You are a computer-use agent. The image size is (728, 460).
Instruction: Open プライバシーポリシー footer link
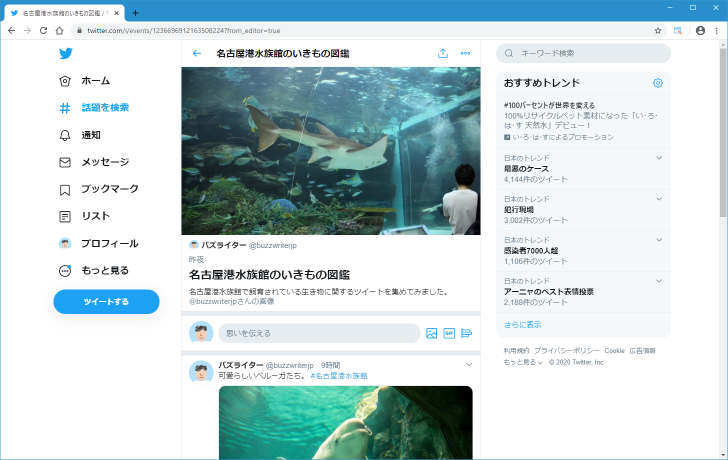point(566,351)
